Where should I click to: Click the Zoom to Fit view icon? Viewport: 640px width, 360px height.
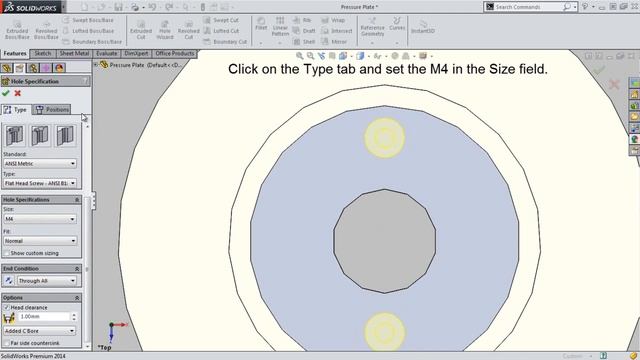click(300, 56)
